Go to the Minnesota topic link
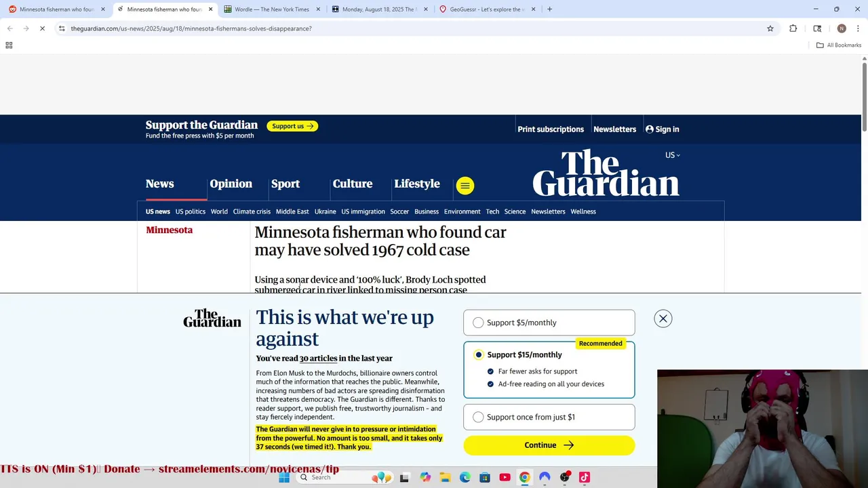Image resolution: width=868 pixels, height=488 pixels. (x=170, y=230)
